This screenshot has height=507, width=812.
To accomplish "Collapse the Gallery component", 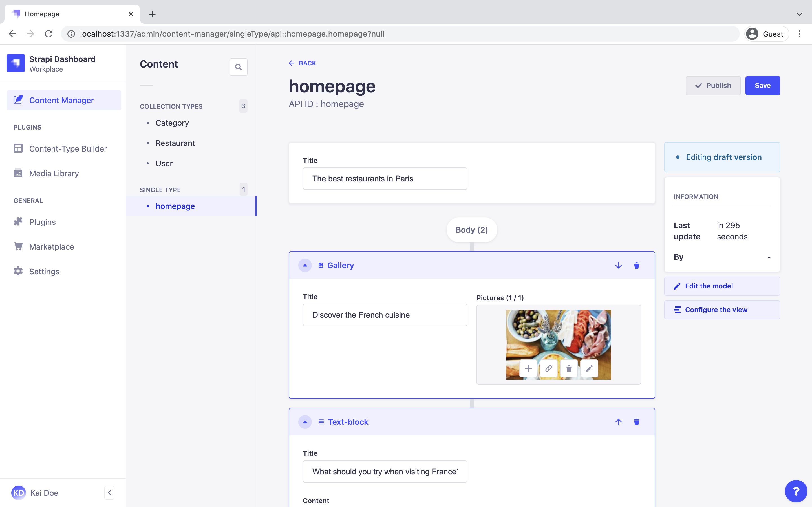I will (x=305, y=265).
